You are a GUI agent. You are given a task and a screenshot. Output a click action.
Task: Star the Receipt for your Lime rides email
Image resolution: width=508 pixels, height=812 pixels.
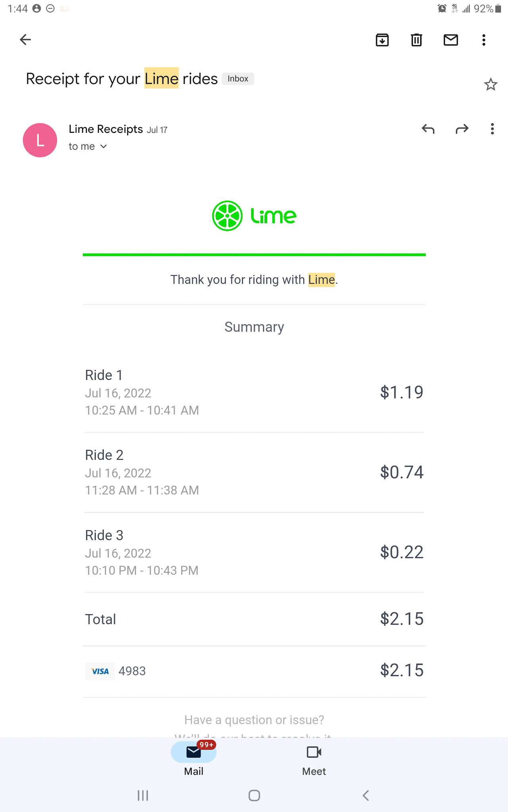coord(491,84)
